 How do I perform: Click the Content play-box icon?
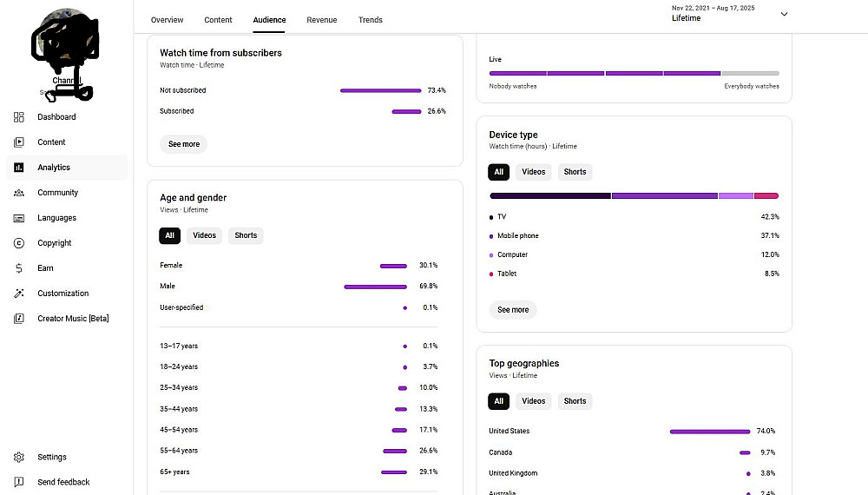coord(19,142)
